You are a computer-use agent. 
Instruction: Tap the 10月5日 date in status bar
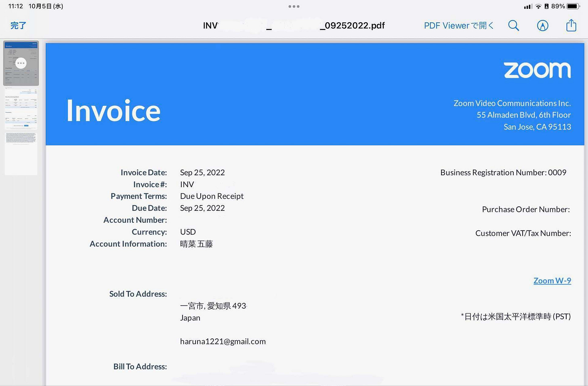tap(46, 6)
